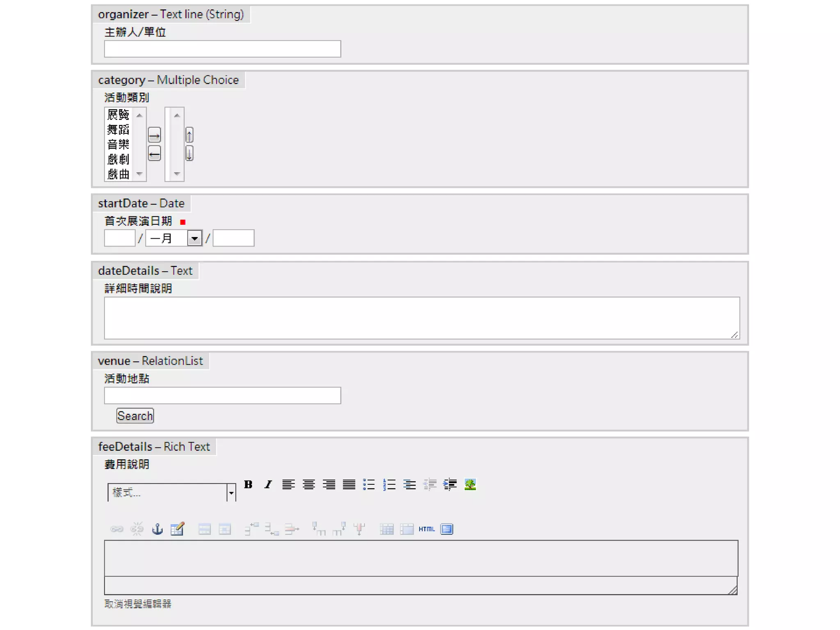Move selected category back to the left list
The width and height of the screenshot is (840, 630).
coord(154,154)
